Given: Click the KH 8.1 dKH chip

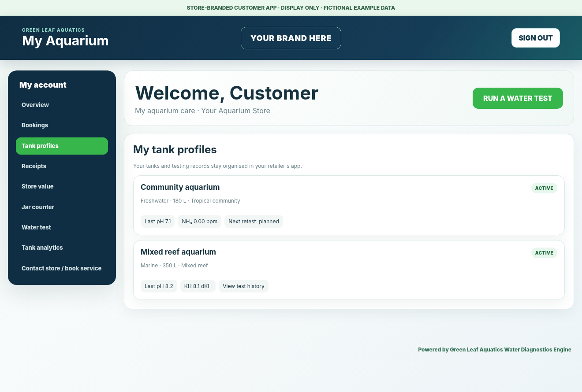Looking at the screenshot, I should pos(198,286).
